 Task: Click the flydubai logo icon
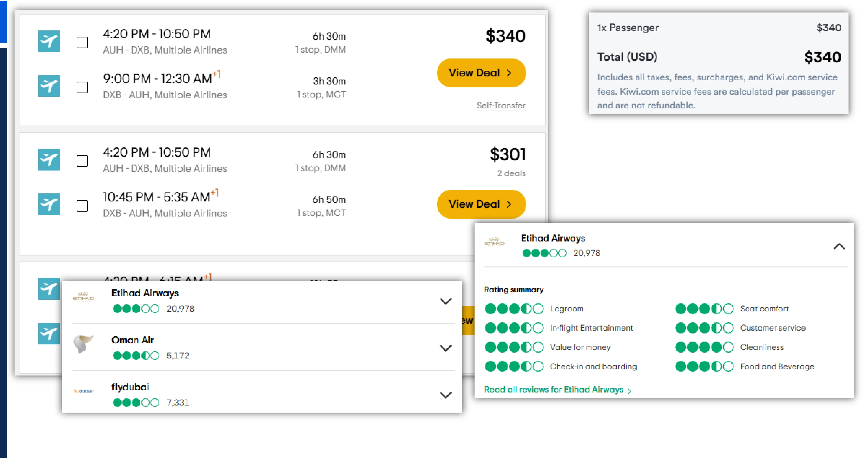(x=83, y=391)
